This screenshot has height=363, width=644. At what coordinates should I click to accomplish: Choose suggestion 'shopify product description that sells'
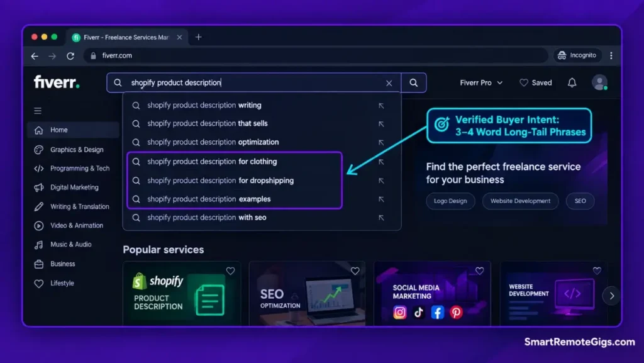coord(262,123)
